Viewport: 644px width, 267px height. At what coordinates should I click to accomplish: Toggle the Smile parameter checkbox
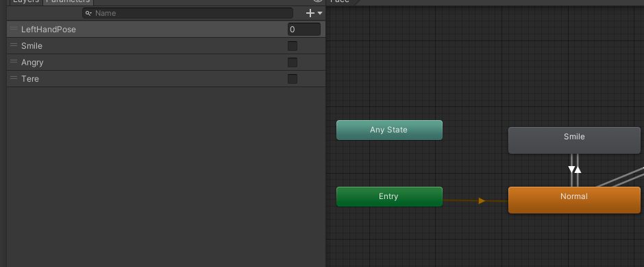pos(293,46)
